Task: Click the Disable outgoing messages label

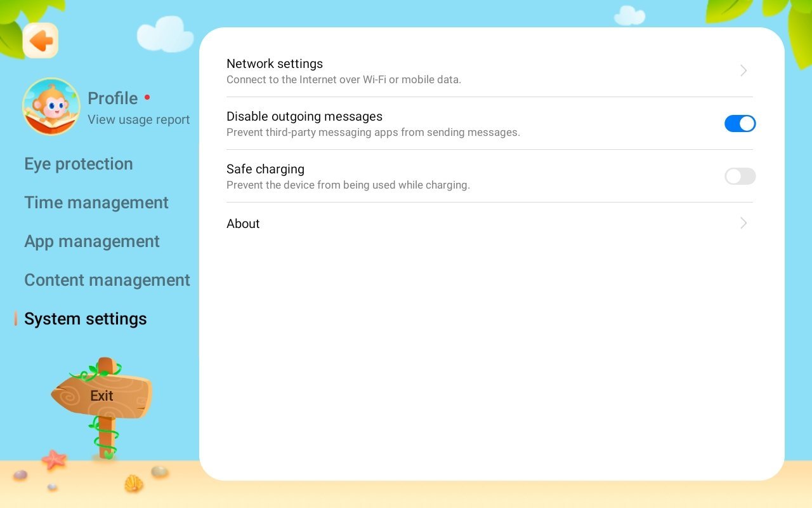Action: tap(304, 116)
